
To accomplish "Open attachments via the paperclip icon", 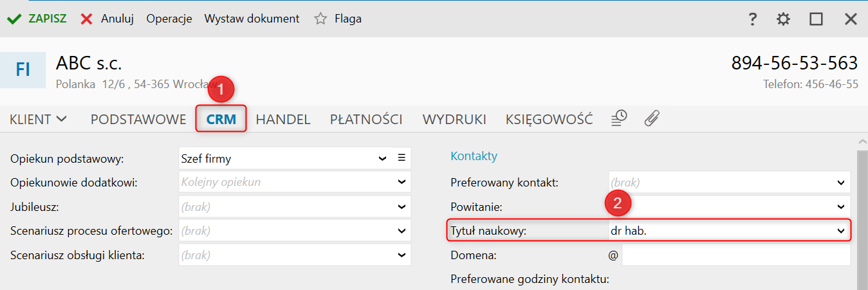I will coord(652,118).
